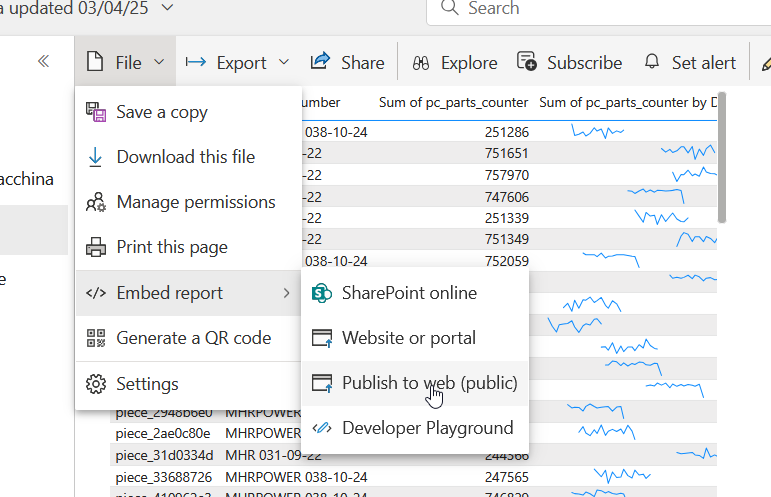
Task: Click the Print this page printer icon
Action: tap(96, 247)
